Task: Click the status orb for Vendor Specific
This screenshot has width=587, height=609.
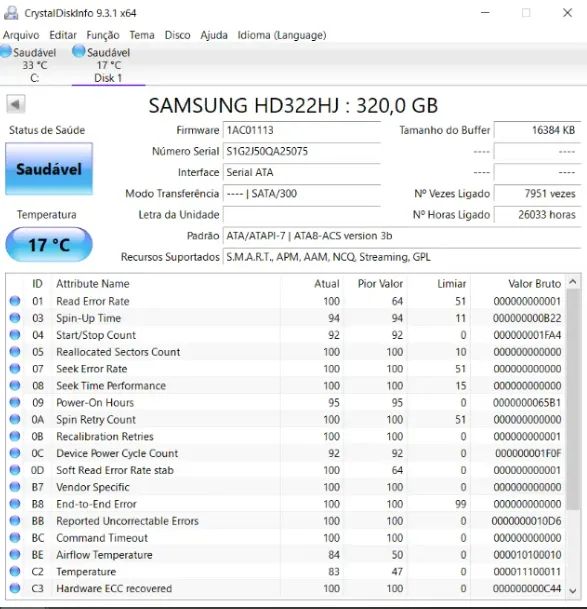Action: click(x=15, y=487)
